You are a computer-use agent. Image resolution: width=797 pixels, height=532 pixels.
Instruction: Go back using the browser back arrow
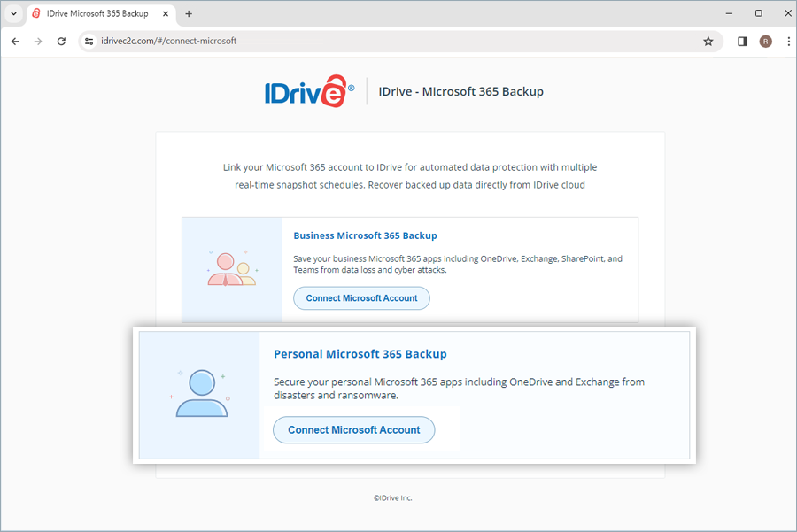point(15,41)
